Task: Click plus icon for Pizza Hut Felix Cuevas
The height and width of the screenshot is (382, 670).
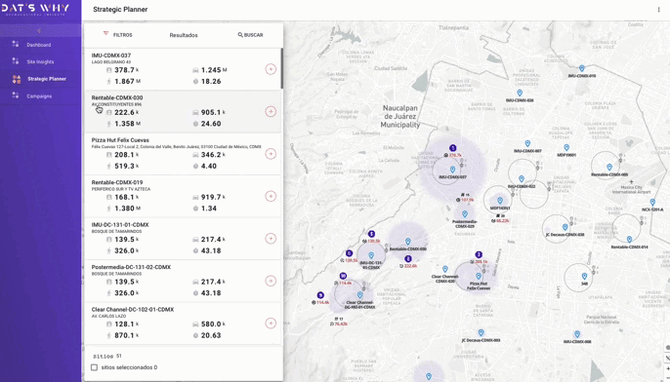Action: (x=270, y=154)
